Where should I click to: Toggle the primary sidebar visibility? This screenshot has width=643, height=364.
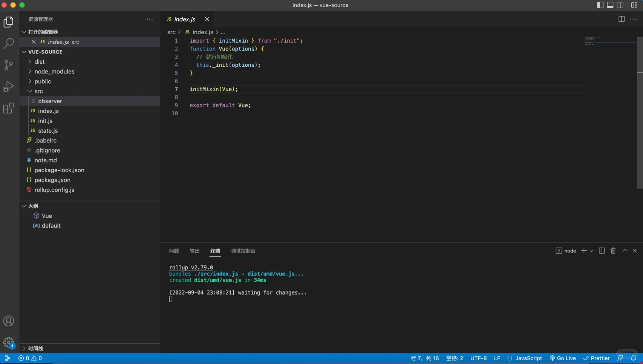(x=600, y=5)
